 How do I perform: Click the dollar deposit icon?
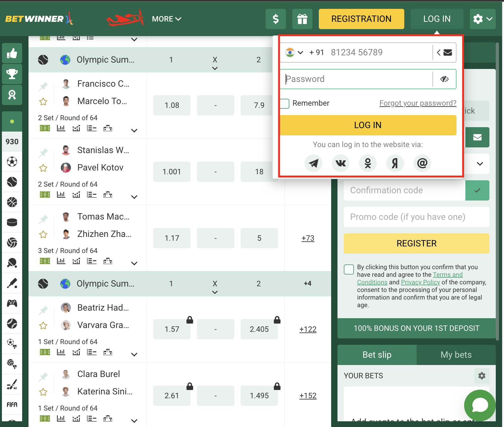275,19
